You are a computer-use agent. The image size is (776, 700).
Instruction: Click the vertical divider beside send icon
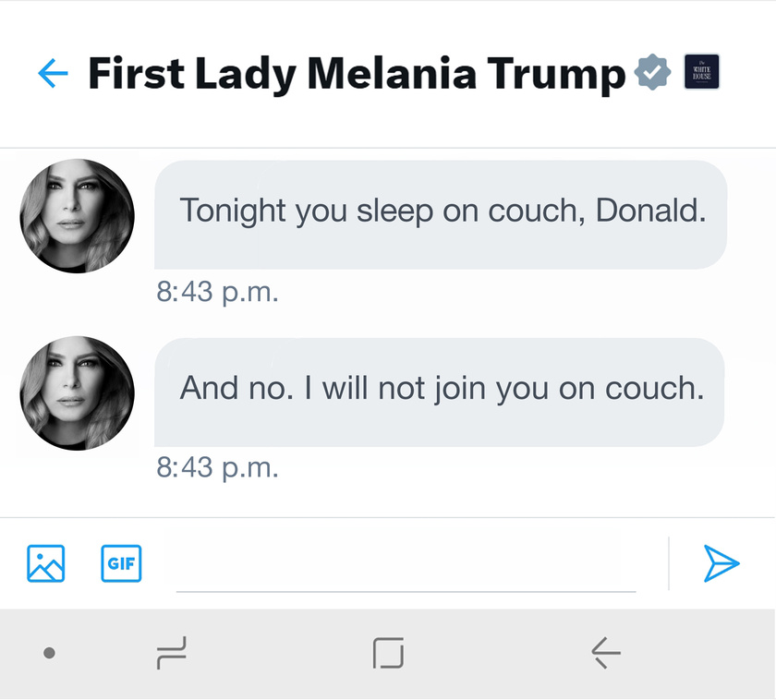669,563
